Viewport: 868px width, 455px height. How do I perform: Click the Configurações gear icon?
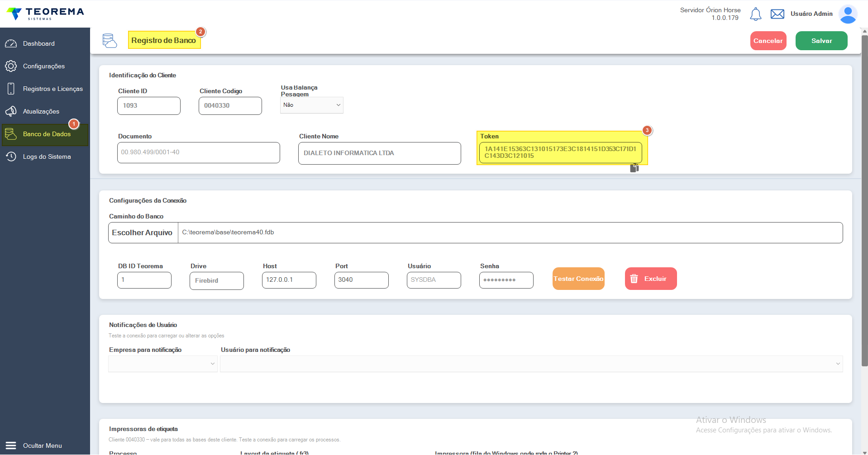(x=11, y=66)
